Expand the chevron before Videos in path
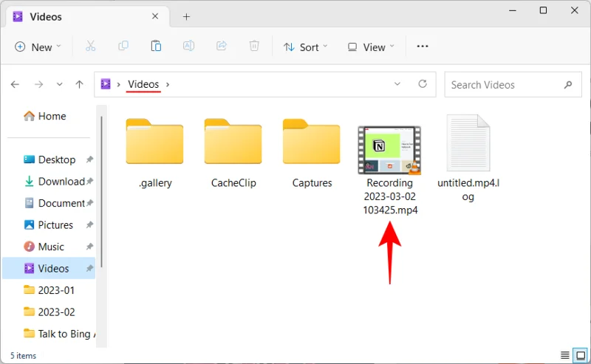Screen dimensions: 591x364 [x=118, y=84]
